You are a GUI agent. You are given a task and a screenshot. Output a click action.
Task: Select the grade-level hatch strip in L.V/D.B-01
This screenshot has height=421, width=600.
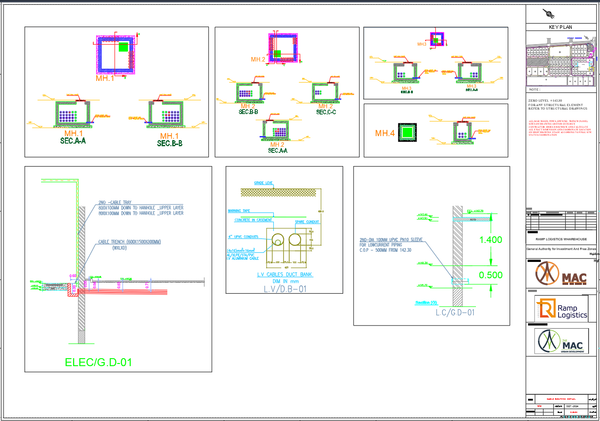click(x=278, y=192)
